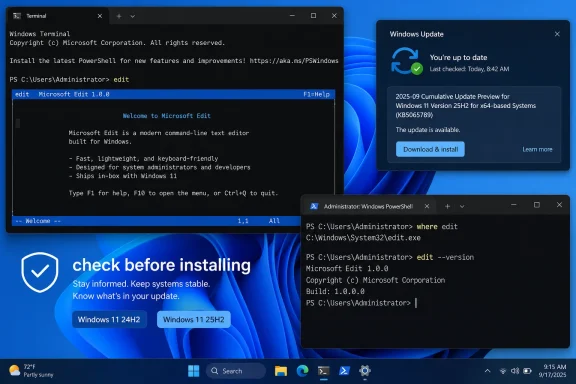Image resolution: width=576 pixels, height=384 pixels.
Task: Show hidden system tray icons chevron
Action: (487, 371)
